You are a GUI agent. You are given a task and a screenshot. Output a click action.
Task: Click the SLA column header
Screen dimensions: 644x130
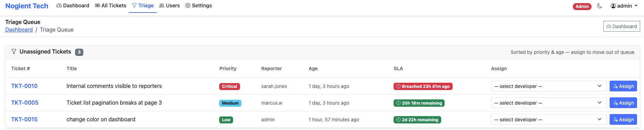click(x=398, y=68)
